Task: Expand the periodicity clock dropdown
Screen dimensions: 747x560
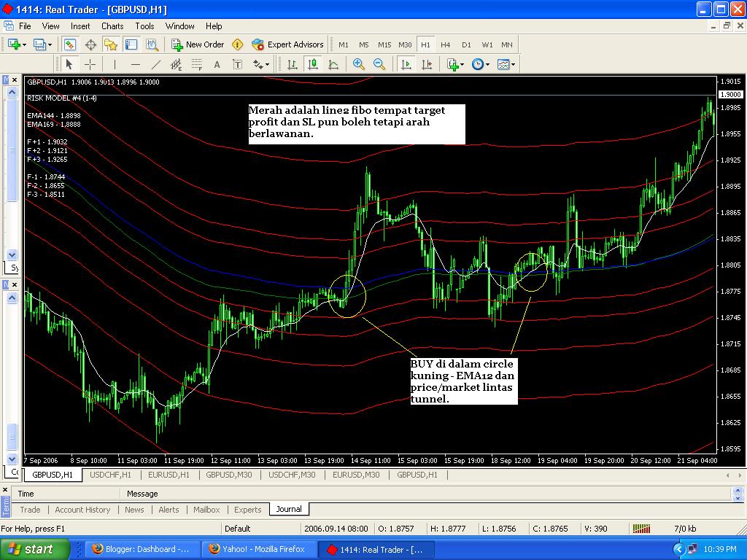Action: (480, 64)
